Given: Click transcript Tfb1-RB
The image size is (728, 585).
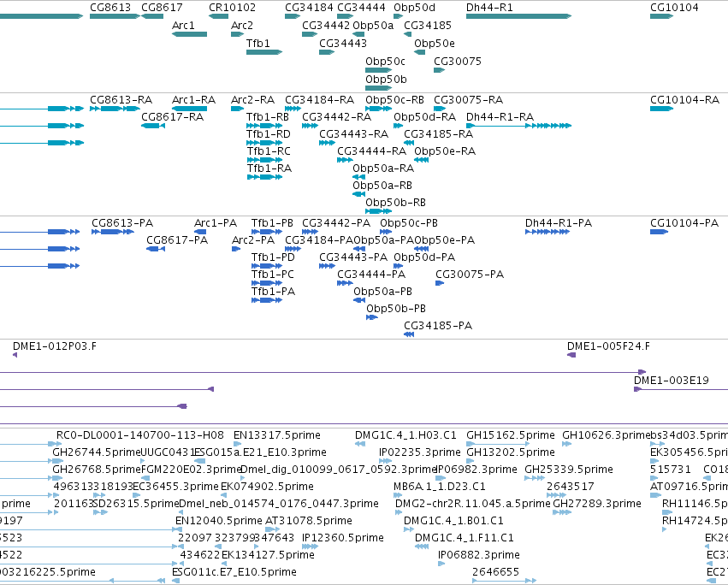Looking at the screenshot, I should point(264,126).
